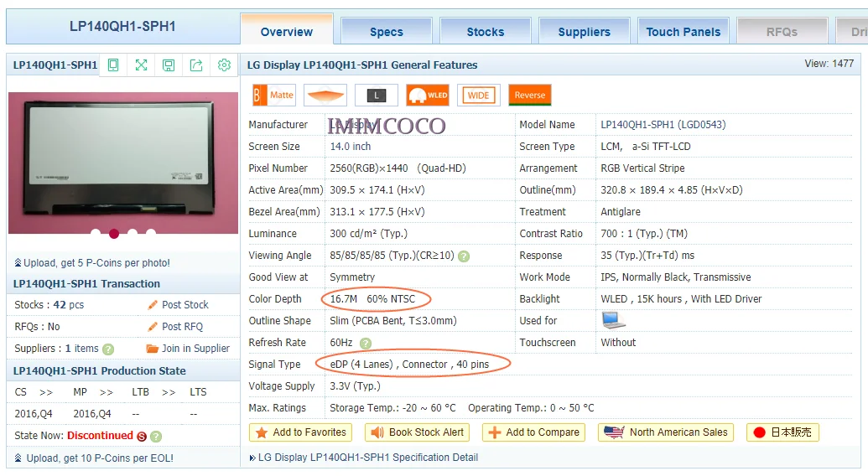This screenshot has width=868, height=476.
Task: Click the 14.0 inch screen size value
Action: [351, 147]
